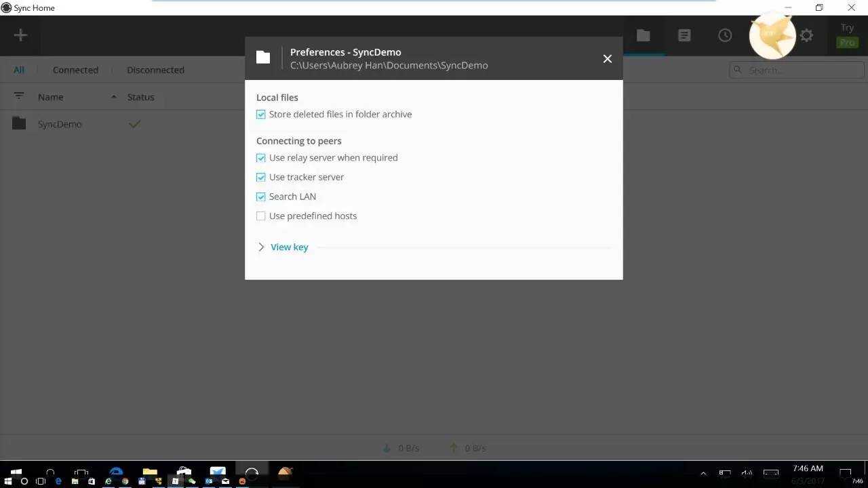Open the list view icon beside the folders icon

(684, 35)
